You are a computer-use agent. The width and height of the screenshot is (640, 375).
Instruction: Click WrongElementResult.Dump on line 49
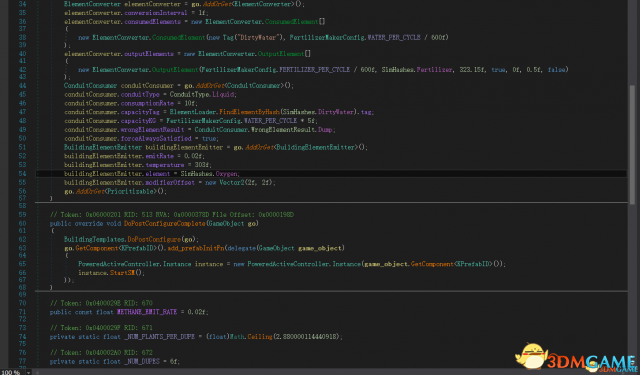[292, 130]
